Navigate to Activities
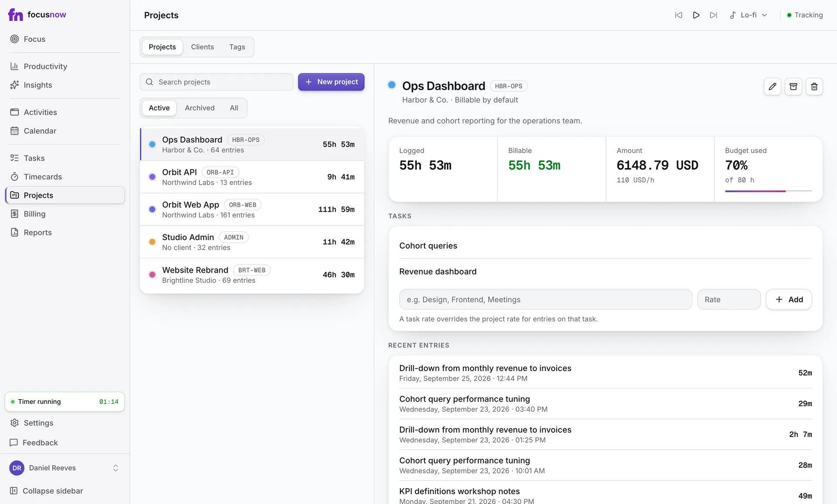 (x=65, y=112)
